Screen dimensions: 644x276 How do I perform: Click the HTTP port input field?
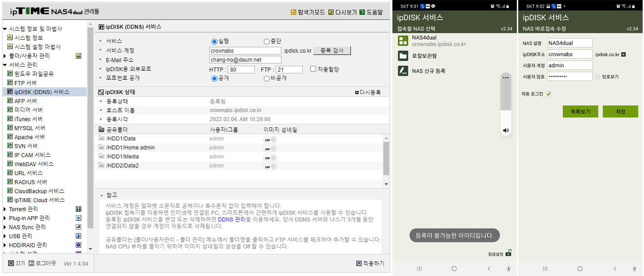point(241,70)
